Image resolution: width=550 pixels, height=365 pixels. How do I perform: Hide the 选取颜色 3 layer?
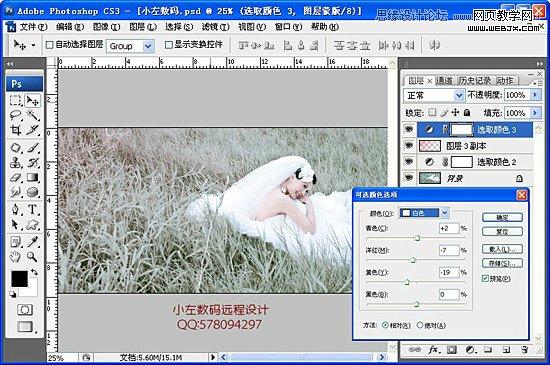409,129
